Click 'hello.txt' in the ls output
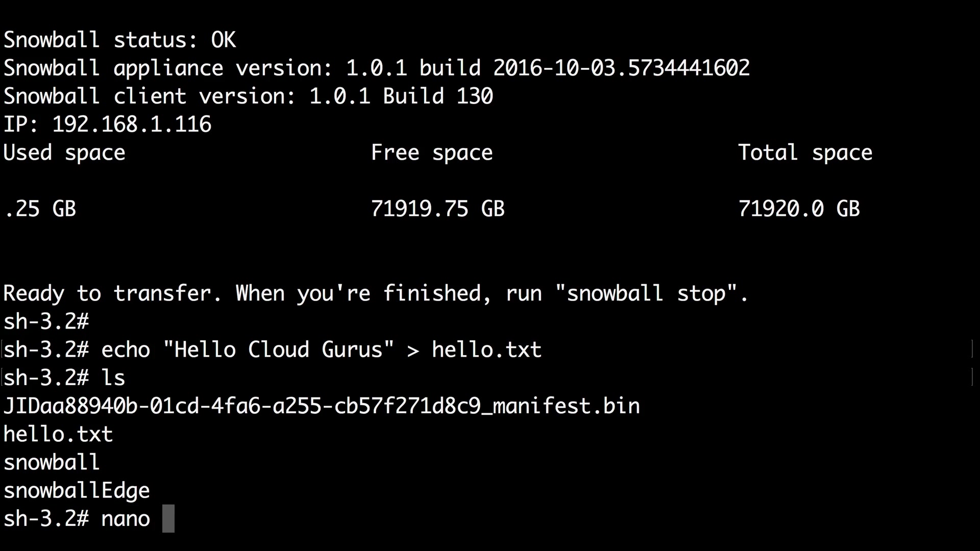This screenshot has height=551, width=980. pyautogui.click(x=58, y=434)
